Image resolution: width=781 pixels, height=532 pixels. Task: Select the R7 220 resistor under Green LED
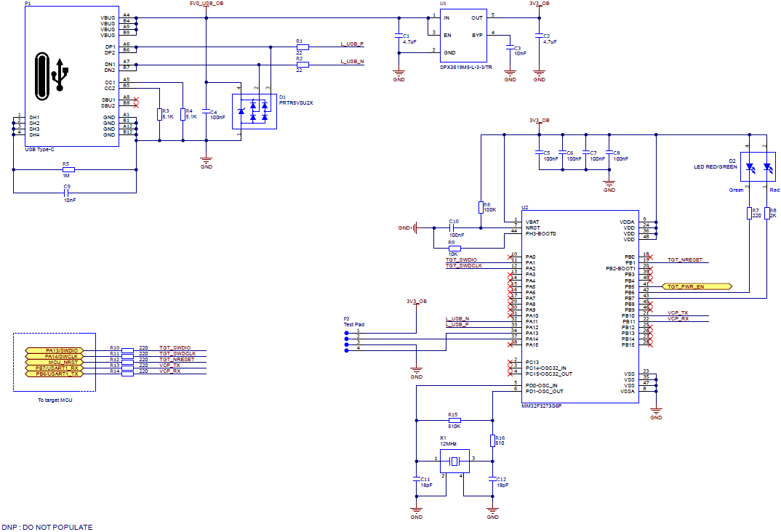(749, 213)
